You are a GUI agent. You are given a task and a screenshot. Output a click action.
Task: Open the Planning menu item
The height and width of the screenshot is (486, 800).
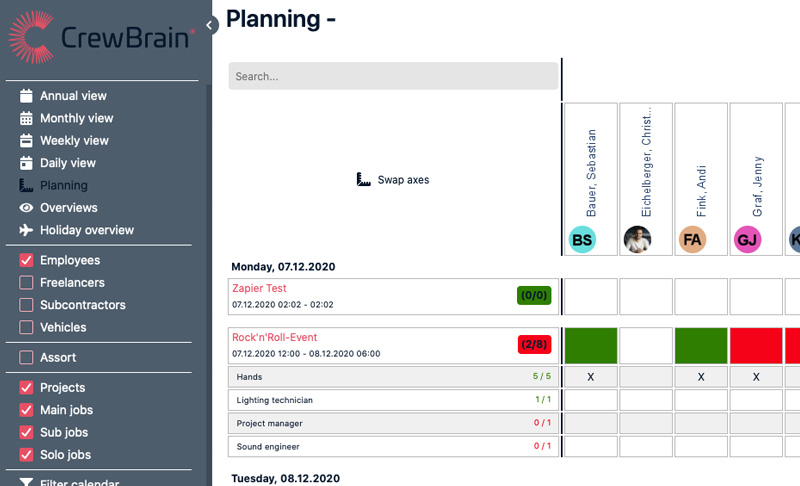[x=63, y=185]
